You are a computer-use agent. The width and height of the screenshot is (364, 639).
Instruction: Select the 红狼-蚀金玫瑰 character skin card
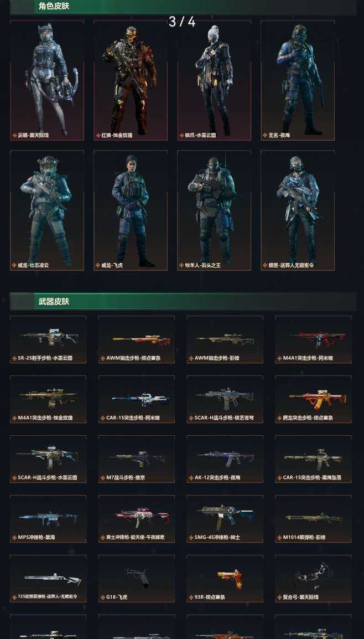pyautogui.click(x=131, y=80)
